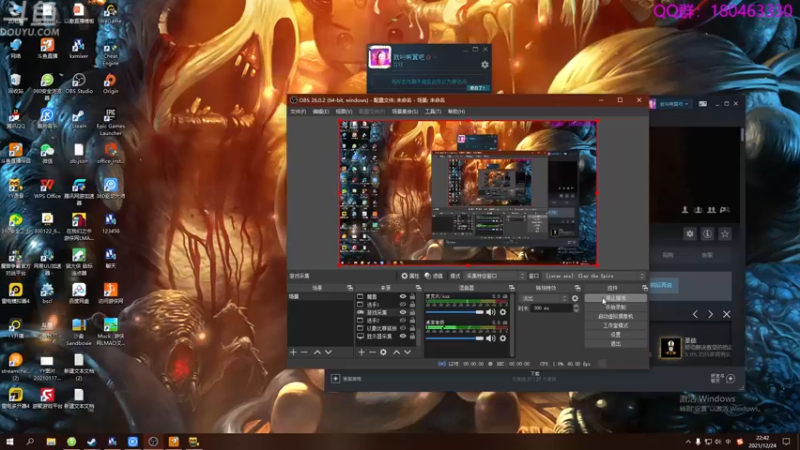800x450 pixels.
Task: Open the Windows Start menu
Action: [x=10, y=441]
